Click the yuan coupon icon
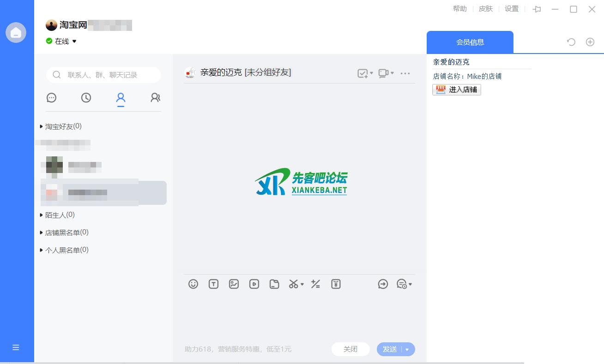604x364 pixels. [336, 284]
